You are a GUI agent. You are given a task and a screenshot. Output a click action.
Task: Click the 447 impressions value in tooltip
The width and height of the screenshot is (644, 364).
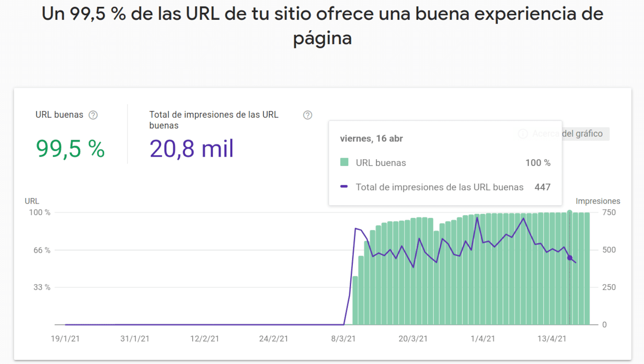(x=542, y=187)
